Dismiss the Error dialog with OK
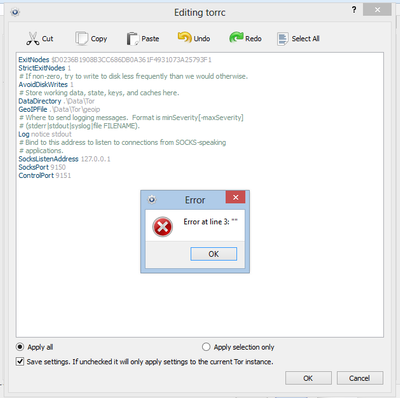Screen dimensions: 400x398 (214, 254)
